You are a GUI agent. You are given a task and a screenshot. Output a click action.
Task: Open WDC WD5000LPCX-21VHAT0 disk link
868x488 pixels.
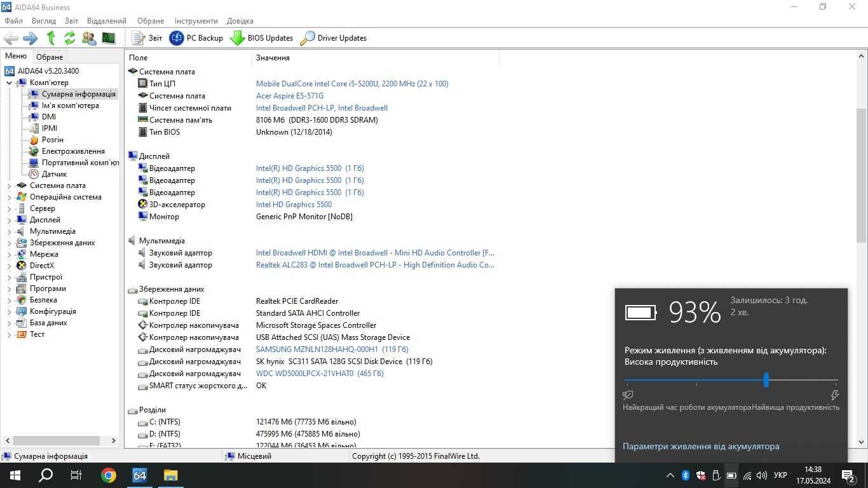click(x=320, y=374)
